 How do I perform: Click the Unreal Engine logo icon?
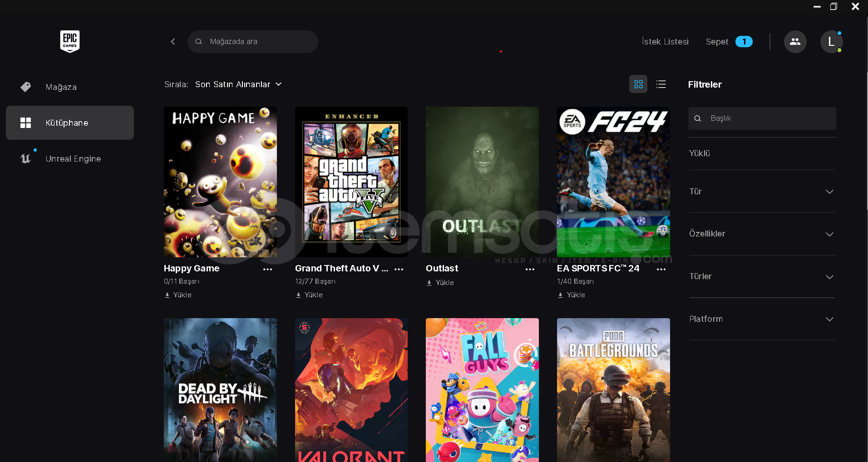pyautogui.click(x=26, y=158)
